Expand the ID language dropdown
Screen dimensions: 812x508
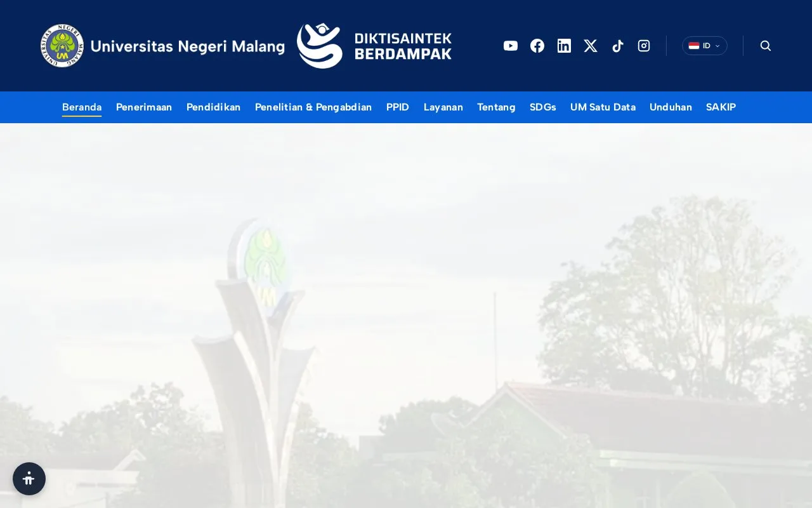pos(705,46)
